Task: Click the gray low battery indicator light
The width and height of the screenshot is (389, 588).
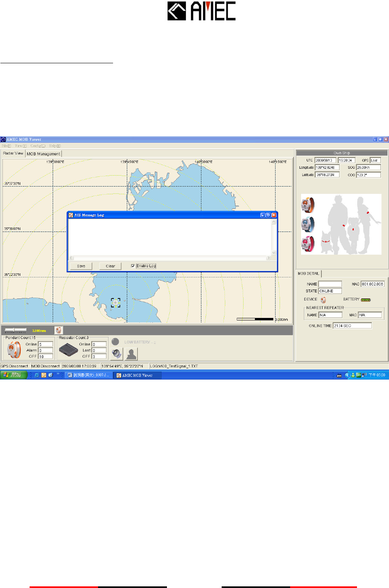Action: tap(115, 342)
